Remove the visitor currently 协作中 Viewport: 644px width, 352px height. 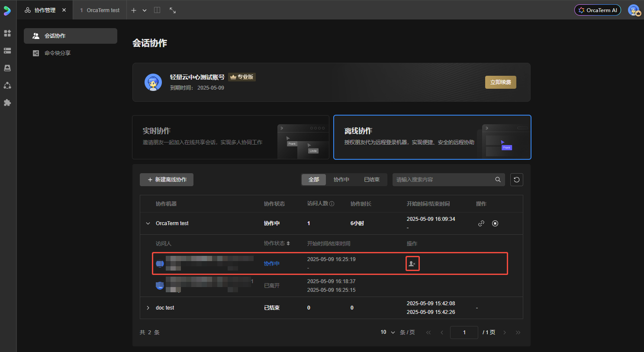point(412,264)
